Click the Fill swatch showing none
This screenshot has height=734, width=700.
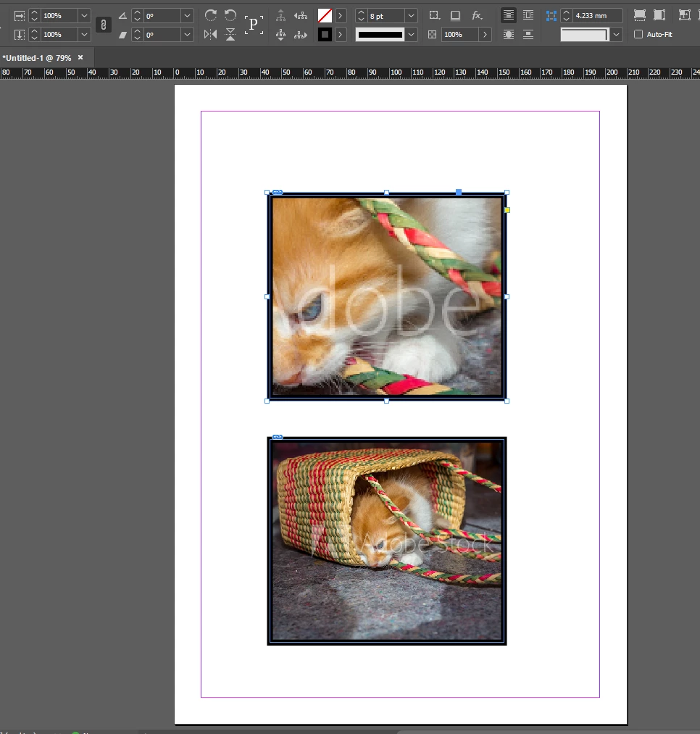coord(325,16)
